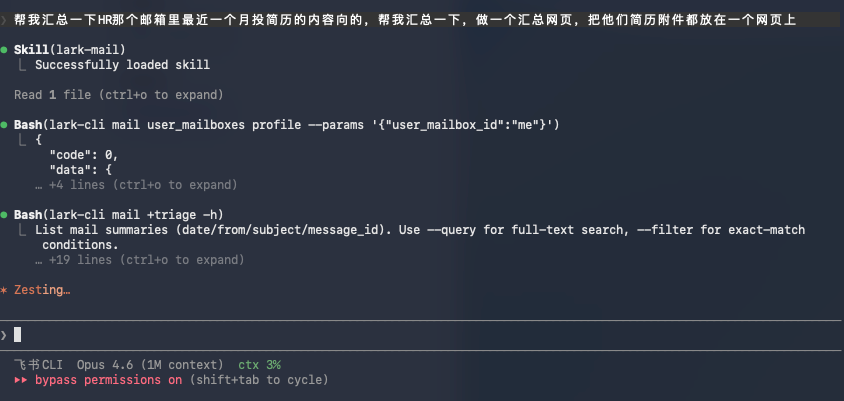Click the green bullet beside mail +triage command
The height and width of the screenshot is (401, 844).
[x=4, y=215]
